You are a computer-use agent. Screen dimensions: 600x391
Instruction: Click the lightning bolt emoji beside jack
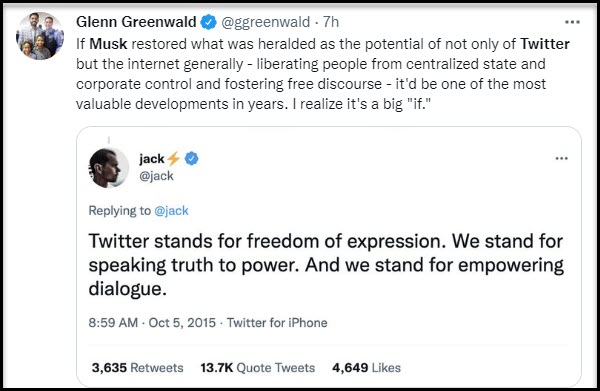pos(173,158)
